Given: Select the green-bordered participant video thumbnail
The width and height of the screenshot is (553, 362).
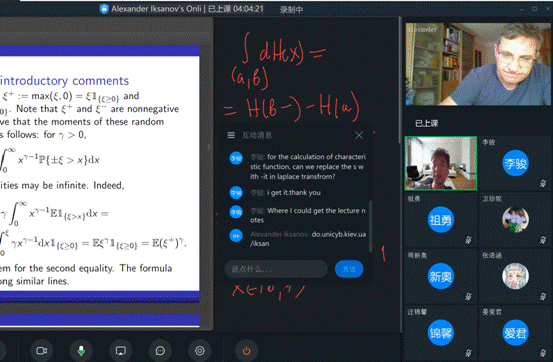Looking at the screenshot, I should point(441,163).
